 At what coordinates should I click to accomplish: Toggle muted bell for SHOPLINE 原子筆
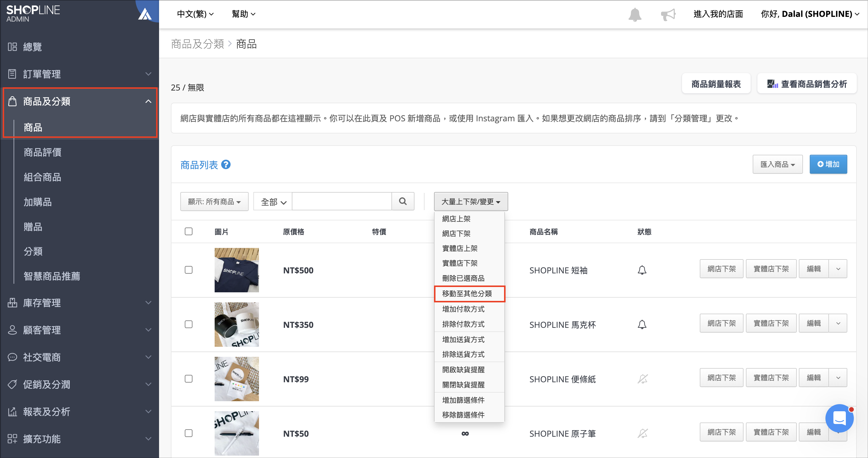642,433
